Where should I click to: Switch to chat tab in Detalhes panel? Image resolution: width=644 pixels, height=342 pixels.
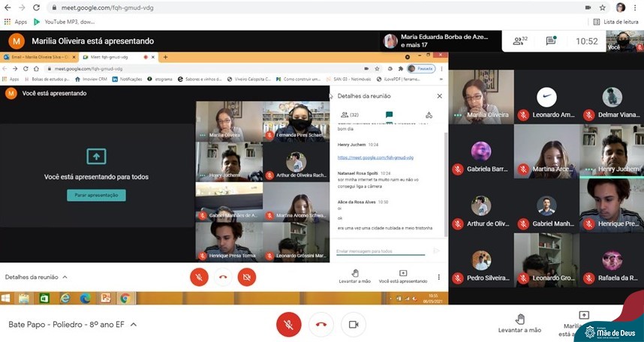point(389,115)
